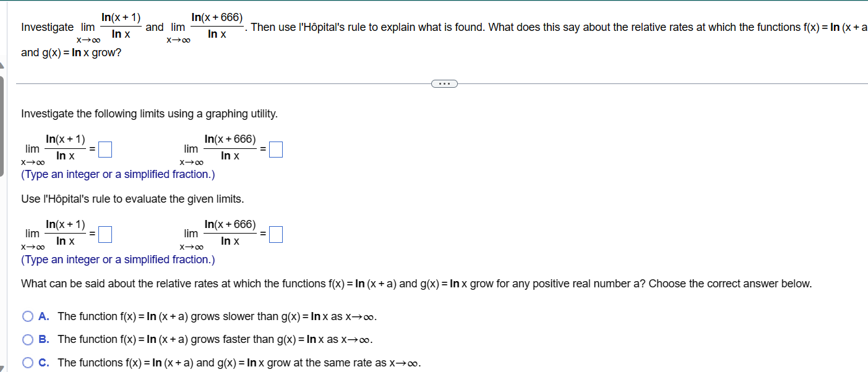Click the blue letter label B
Viewport: 868px width, 372px height.
point(43,339)
